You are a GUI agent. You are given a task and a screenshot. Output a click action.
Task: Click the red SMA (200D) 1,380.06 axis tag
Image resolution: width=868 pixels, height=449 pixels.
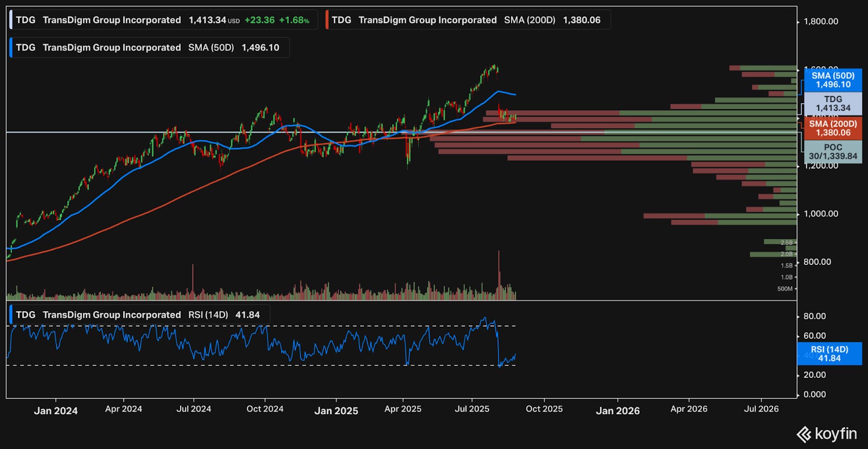[833, 128]
